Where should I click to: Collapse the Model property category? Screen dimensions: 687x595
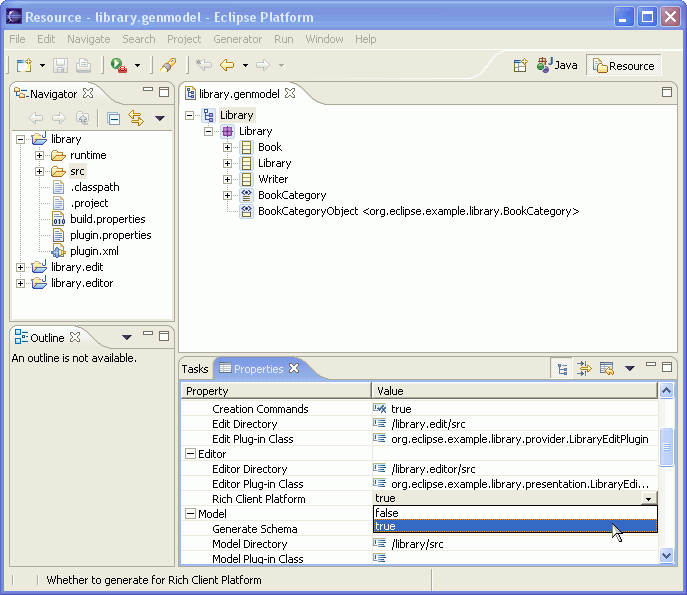pos(190,514)
